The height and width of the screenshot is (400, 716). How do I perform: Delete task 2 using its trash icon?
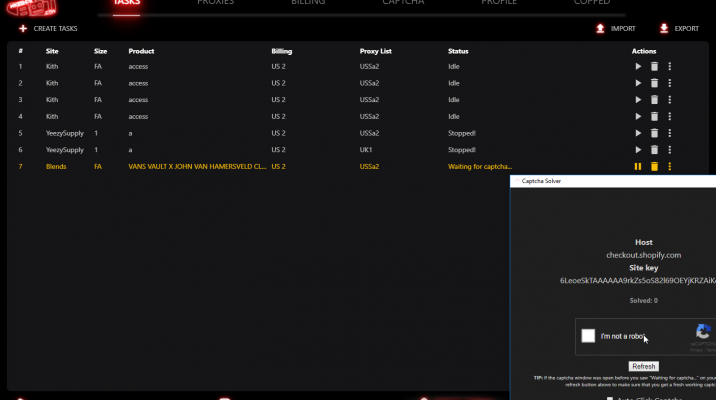coord(654,84)
